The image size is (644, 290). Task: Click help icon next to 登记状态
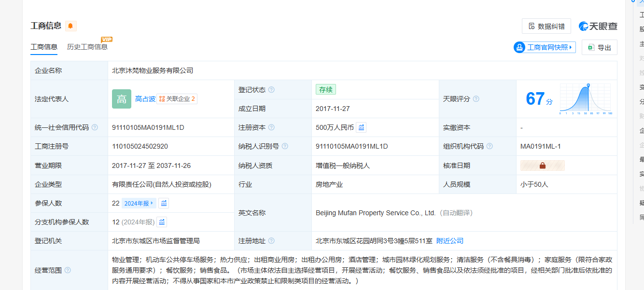tap(271, 90)
